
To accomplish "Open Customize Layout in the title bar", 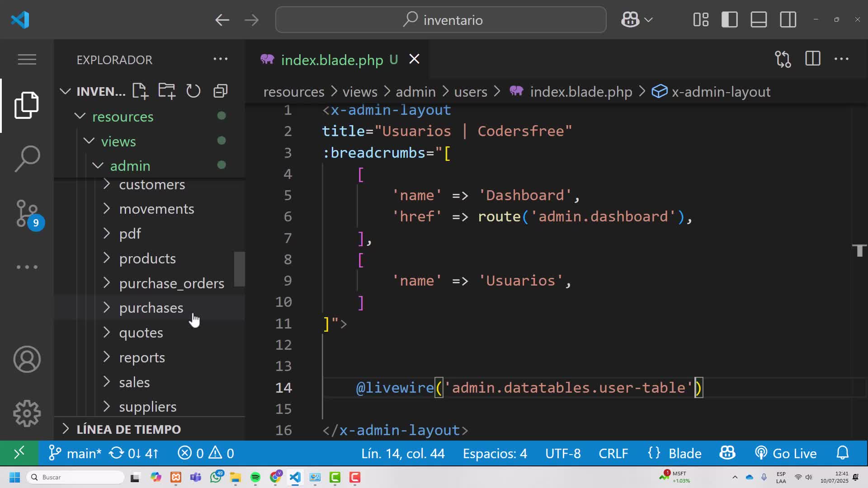I will click(x=701, y=20).
